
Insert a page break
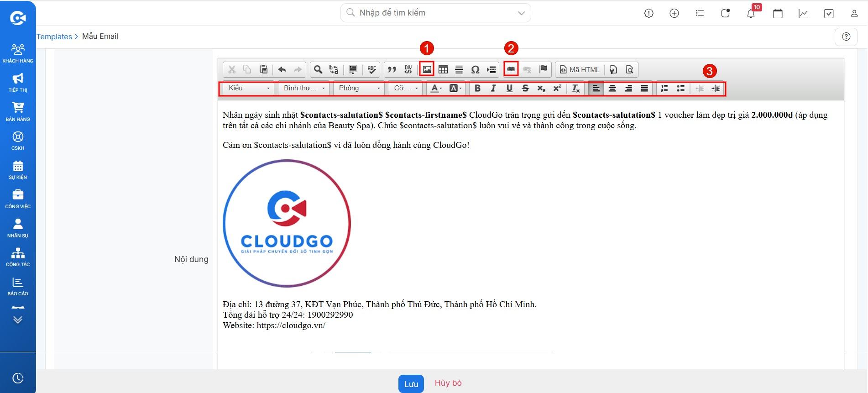(x=491, y=69)
